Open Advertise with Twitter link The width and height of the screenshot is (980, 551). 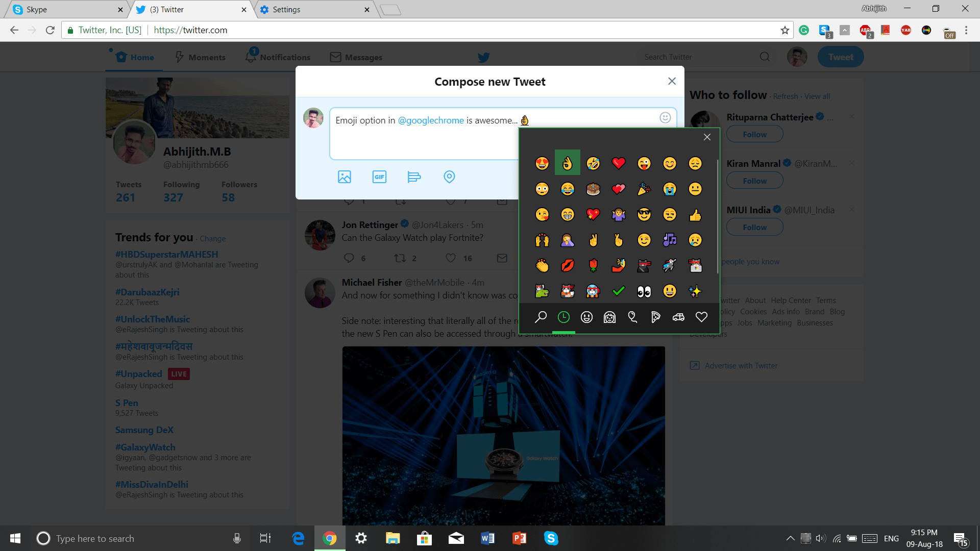click(x=741, y=366)
